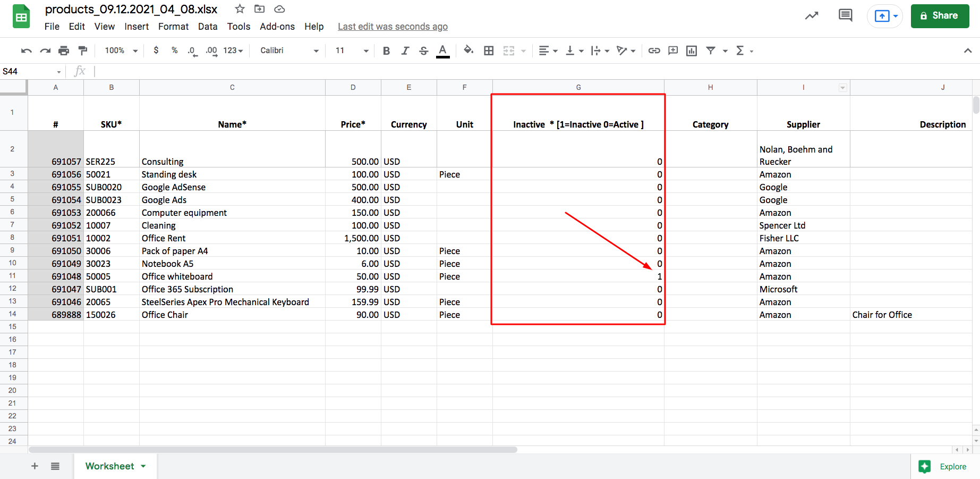
Task: Open the Insert menu
Action: [x=137, y=27]
